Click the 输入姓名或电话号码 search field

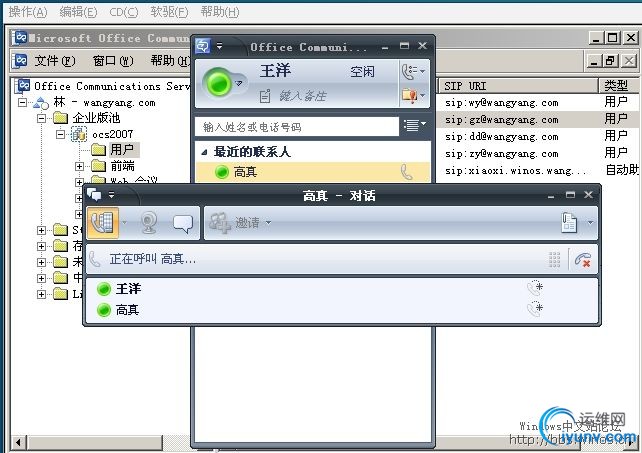click(297, 127)
